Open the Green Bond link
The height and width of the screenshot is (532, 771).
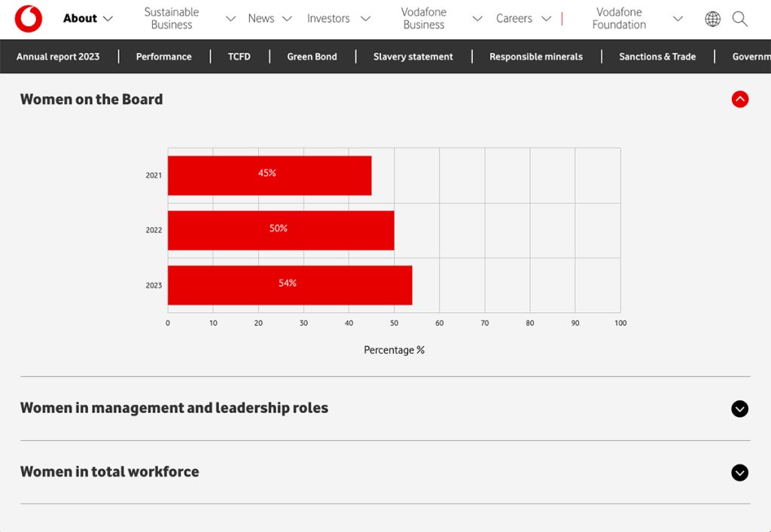312,56
